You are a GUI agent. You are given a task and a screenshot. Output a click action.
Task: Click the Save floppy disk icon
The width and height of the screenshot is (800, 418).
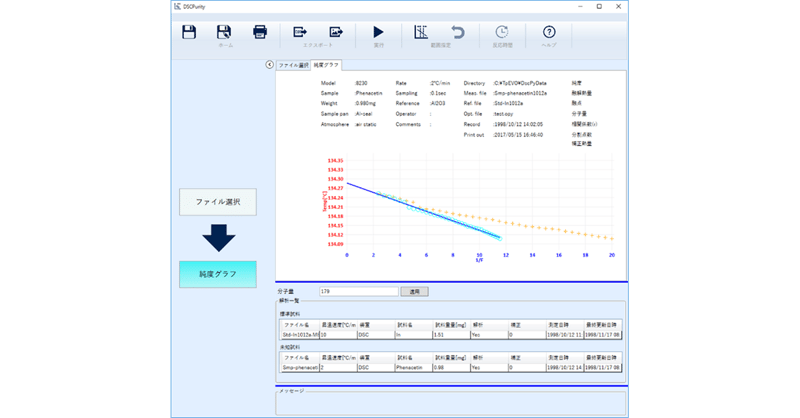pos(189,32)
